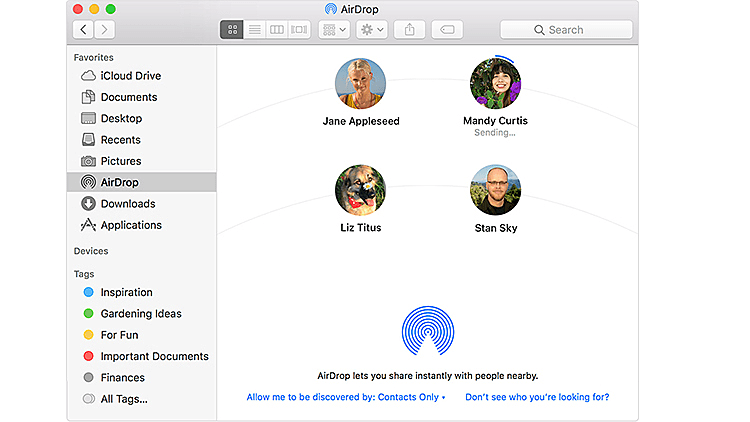Open iCloud Drive in sidebar
The image size is (750, 422).
[x=130, y=76]
